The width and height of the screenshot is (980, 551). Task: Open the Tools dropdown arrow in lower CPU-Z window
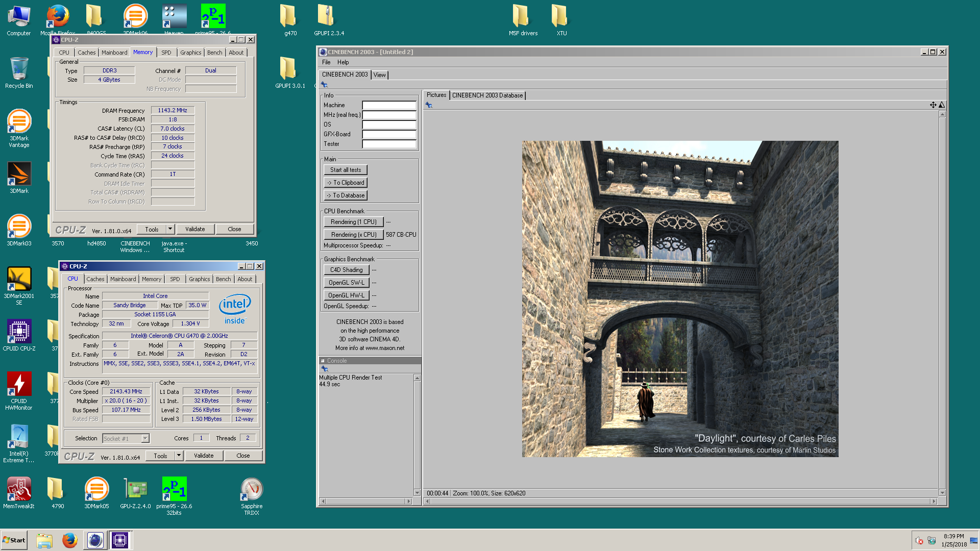coord(179,456)
